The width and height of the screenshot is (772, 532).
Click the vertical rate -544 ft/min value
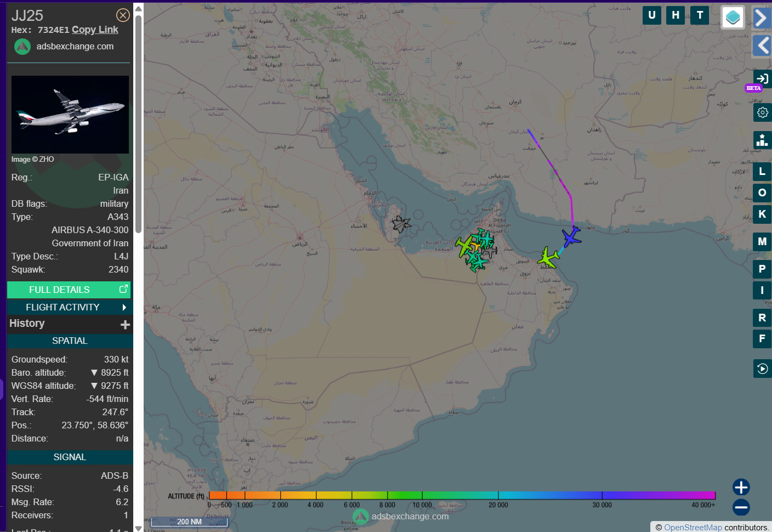107,399
